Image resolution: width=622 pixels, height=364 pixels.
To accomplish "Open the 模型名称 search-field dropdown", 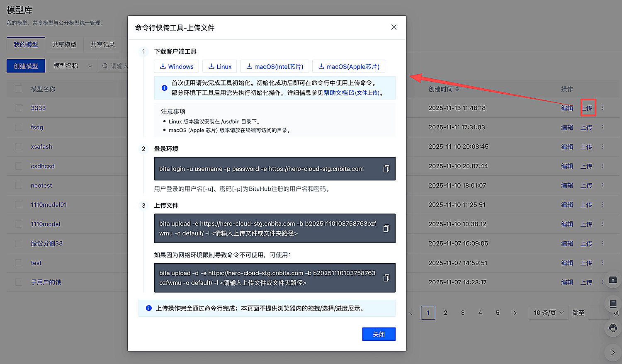I will click(x=73, y=66).
